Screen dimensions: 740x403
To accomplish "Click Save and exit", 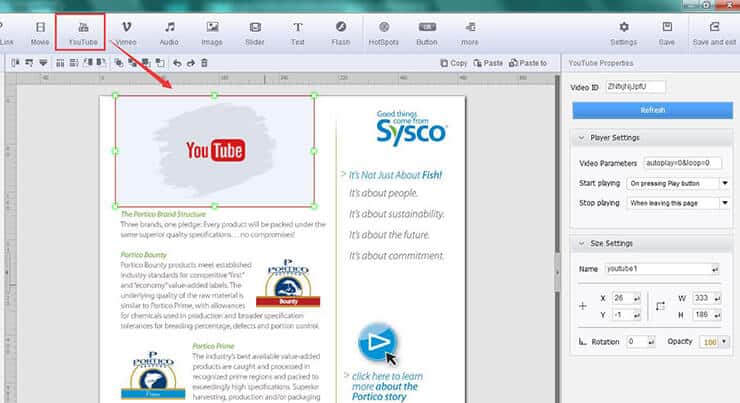I will (x=714, y=33).
